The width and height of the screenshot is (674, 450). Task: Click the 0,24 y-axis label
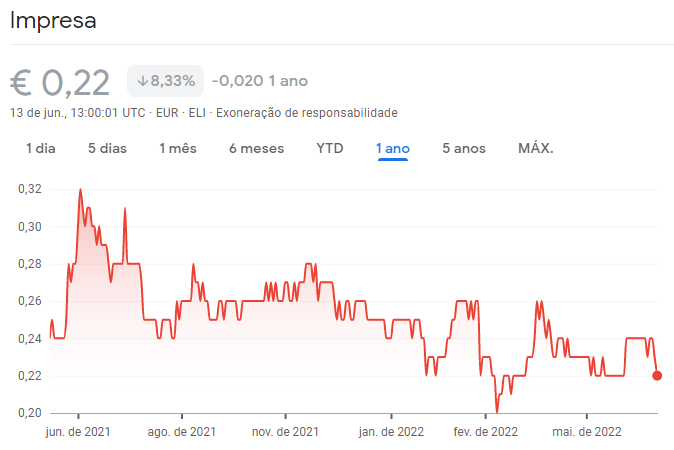coord(30,339)
